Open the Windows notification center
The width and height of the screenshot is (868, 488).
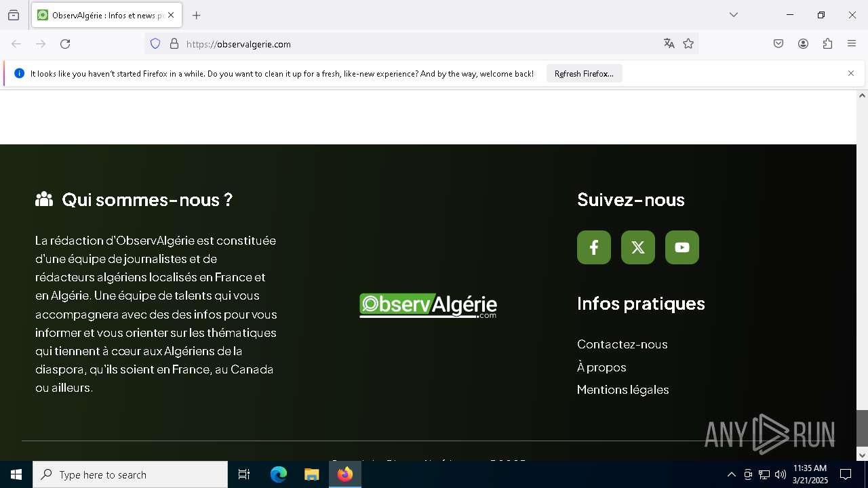point(846,474)
